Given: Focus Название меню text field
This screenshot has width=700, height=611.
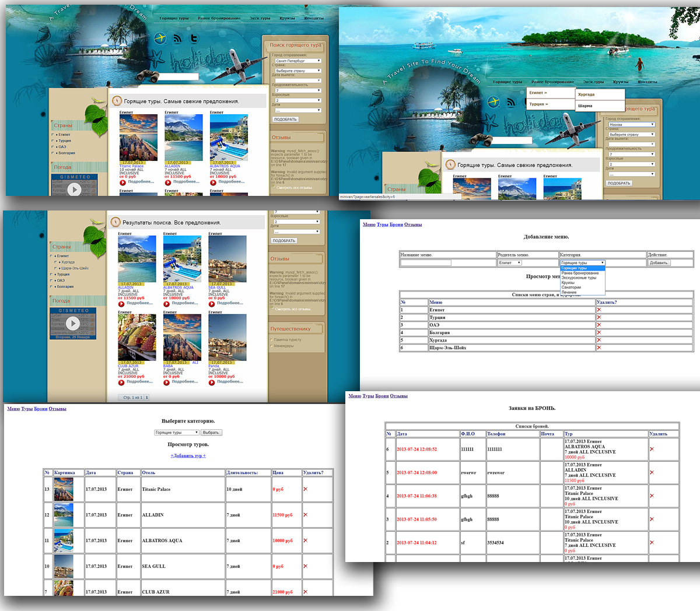Looking at the screenshot, I should [426, 263].
